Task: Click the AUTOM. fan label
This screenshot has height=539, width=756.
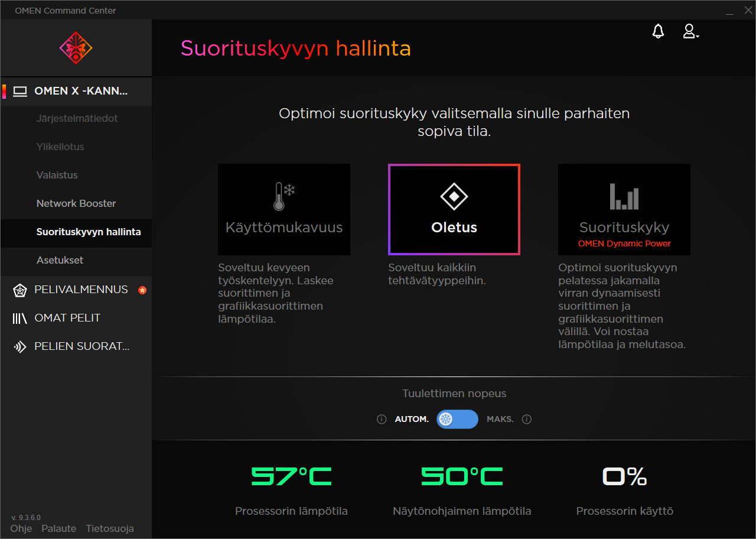Action: pos(412,419)
